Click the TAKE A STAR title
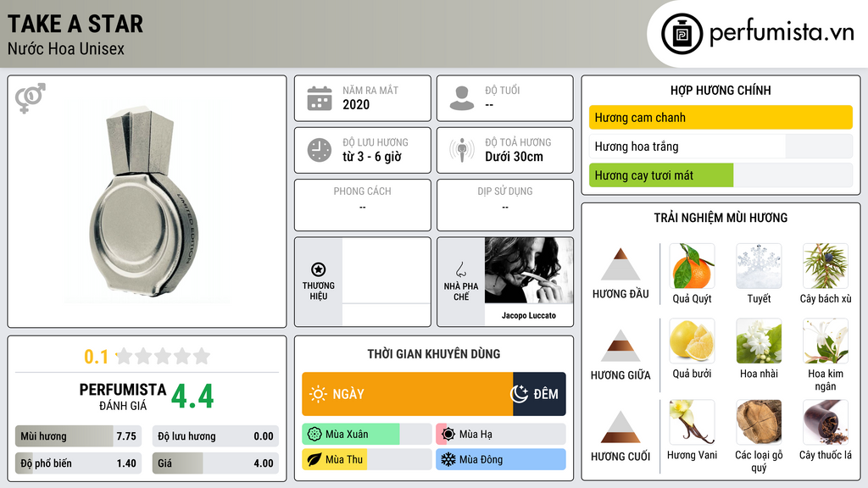Image resolution: width=868 pixels, height=488 pixels. 75,24
